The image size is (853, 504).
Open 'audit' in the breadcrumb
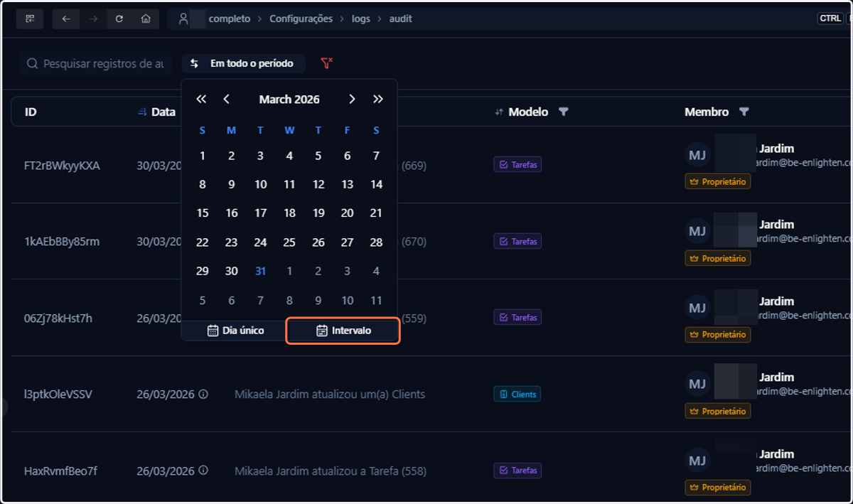[x=400, y=19]
